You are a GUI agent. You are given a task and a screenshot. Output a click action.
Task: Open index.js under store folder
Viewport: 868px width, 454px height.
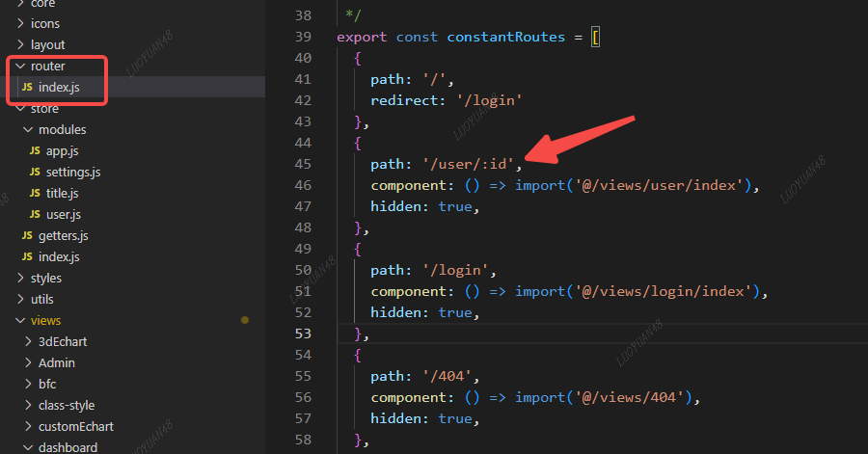pyautogui.click(x=59, y=256)
